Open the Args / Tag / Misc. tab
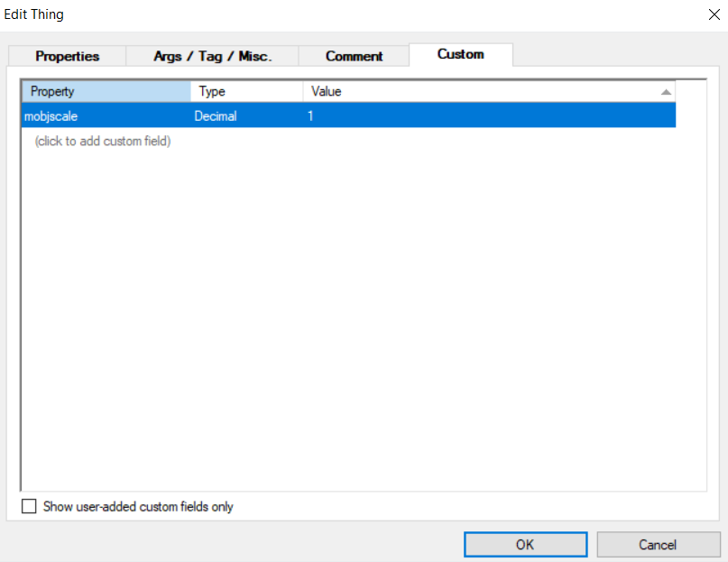Viewport: 728px width, 562px height. [212, 56]
